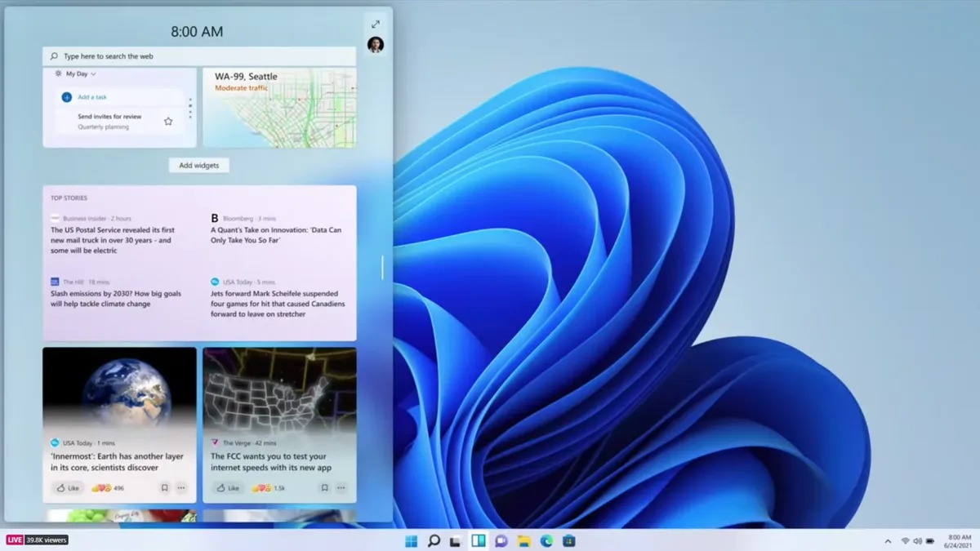This screenshot has width=980, height=551.
Task: Bookmark the FCC internet speeds story
Action: point(323,487)
